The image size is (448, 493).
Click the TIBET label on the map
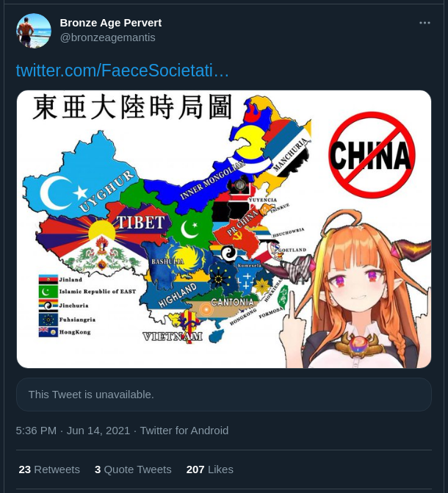(140, 223)
